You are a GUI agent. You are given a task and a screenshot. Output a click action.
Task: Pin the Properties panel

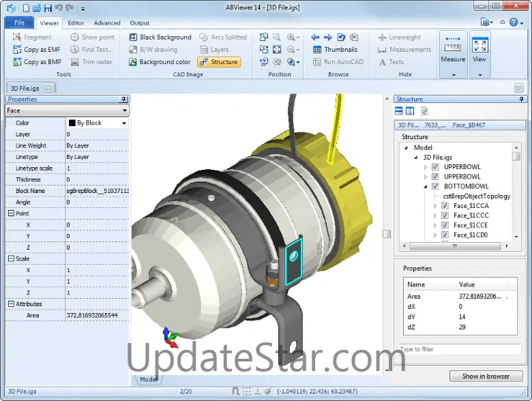click(124, 100)
